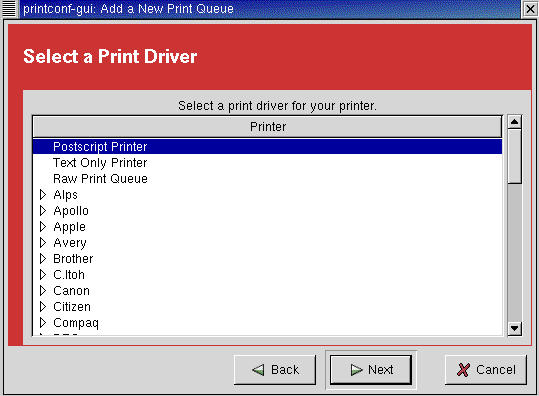Cancel the new print queue wizard

486,370
